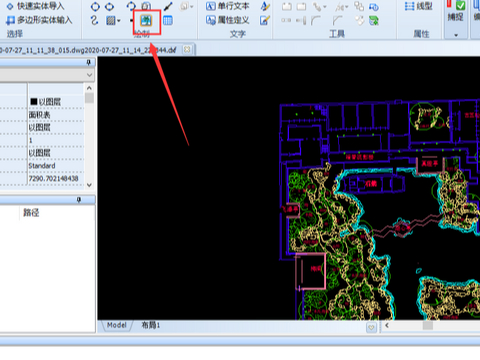Image resolution: width=480 pixels, height=360 pixels.
Task: Open 单行文本 single-line text tool
Action: click(227, 6)
